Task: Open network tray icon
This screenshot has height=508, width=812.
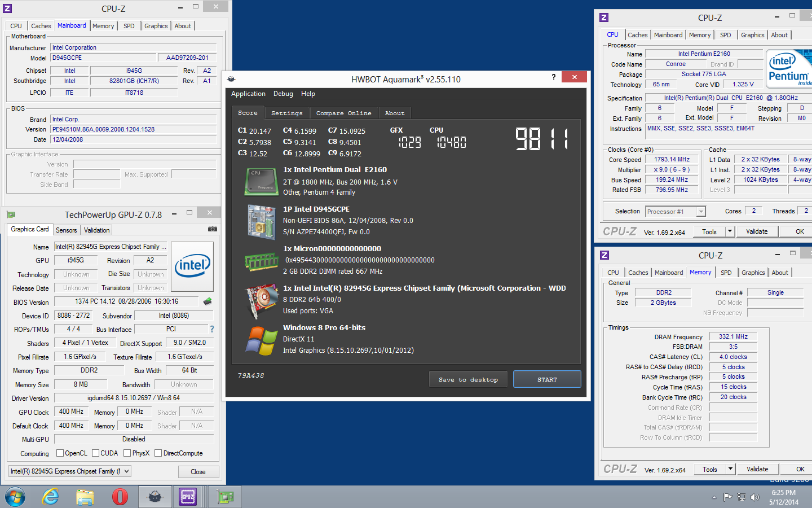Action: (x=742, y=497)
